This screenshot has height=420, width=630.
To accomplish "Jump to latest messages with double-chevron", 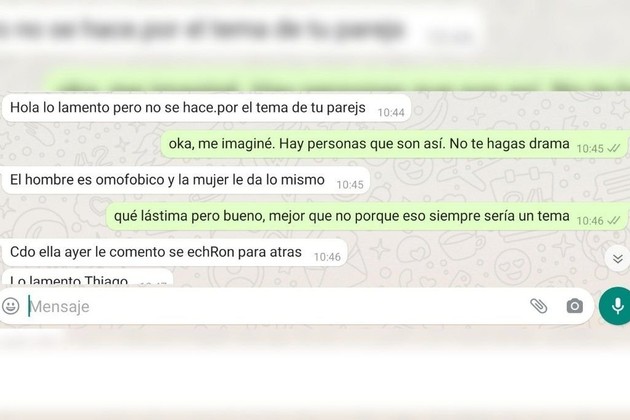I will point(618,259).
